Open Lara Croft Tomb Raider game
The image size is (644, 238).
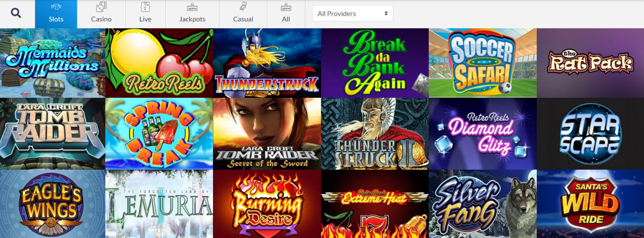[x=52, y=134]
